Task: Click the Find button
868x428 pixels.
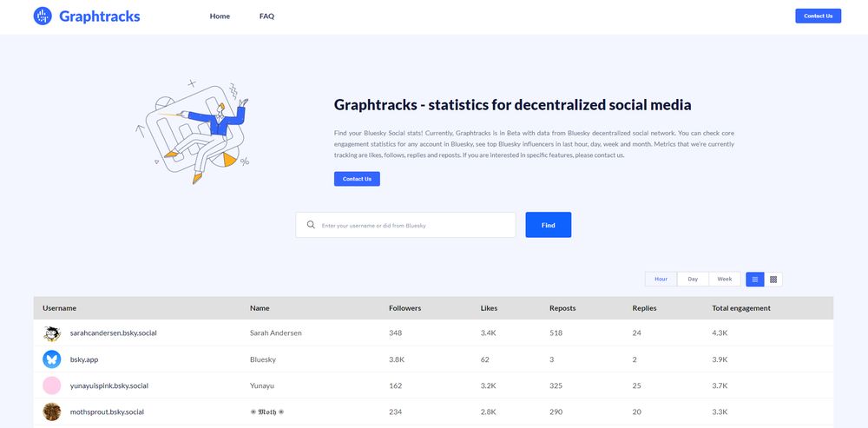Action: [x=548, y=225]
